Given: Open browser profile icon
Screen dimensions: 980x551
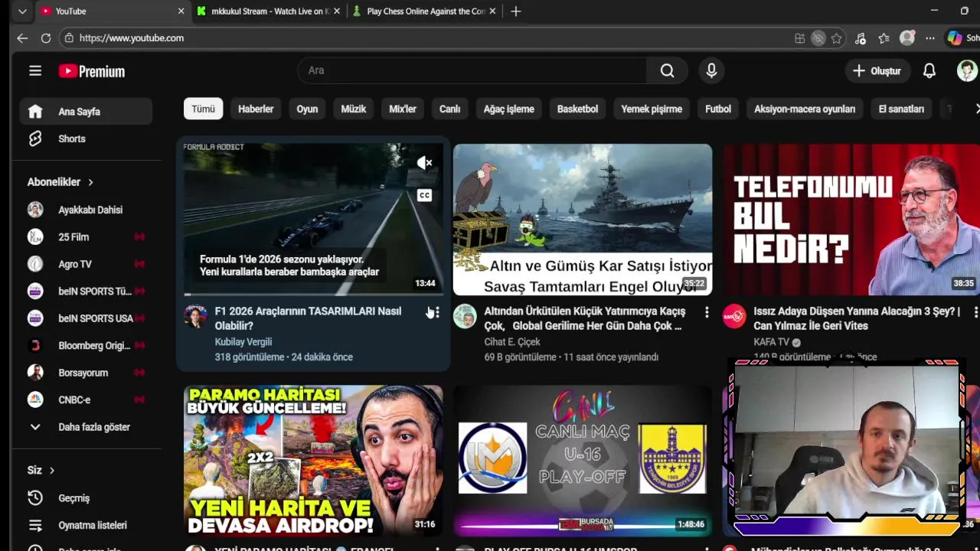Looking at the screenshot, I should (x=907, y=37).
